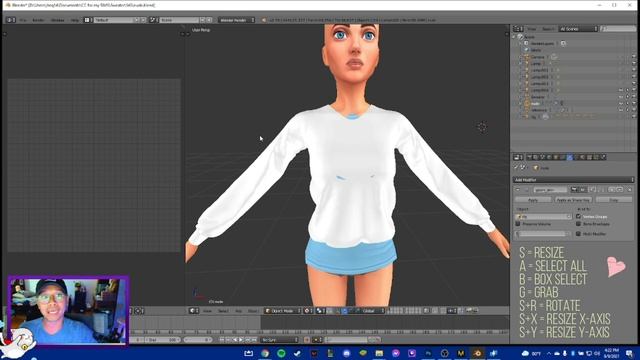This screenshot has width=640, height=360.
Task: Open the Render Layers properties tab
Action: [x=536, y=157]
